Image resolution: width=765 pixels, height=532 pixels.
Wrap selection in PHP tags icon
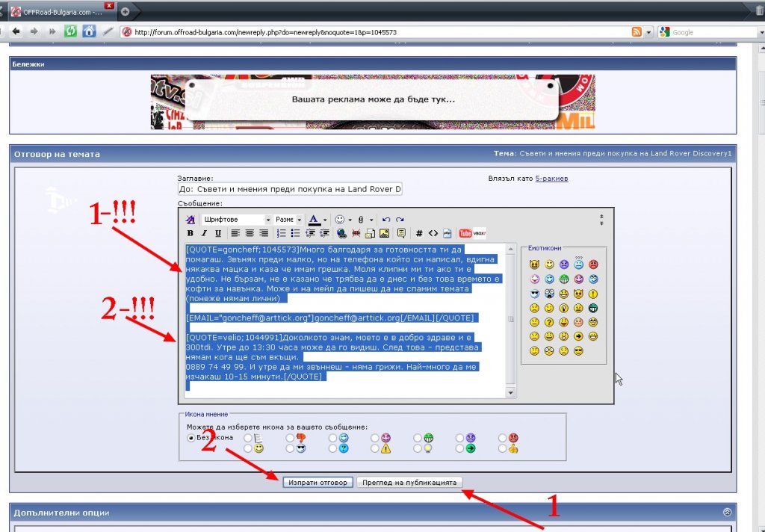pos(447,233)
